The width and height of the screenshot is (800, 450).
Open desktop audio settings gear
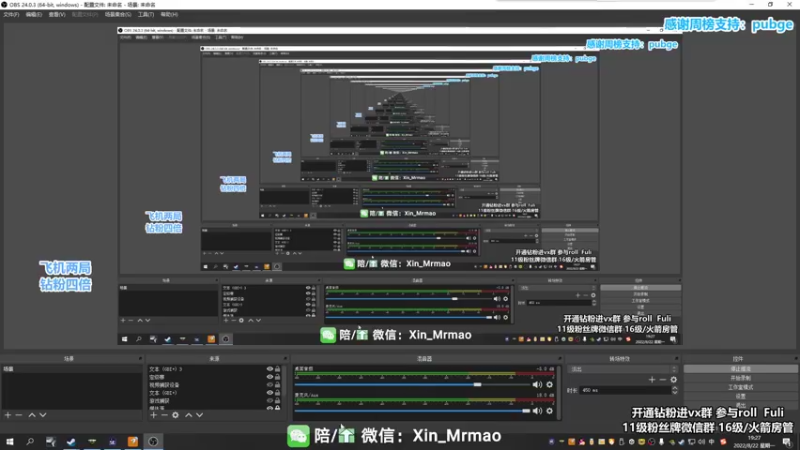[x=549, y=385]
